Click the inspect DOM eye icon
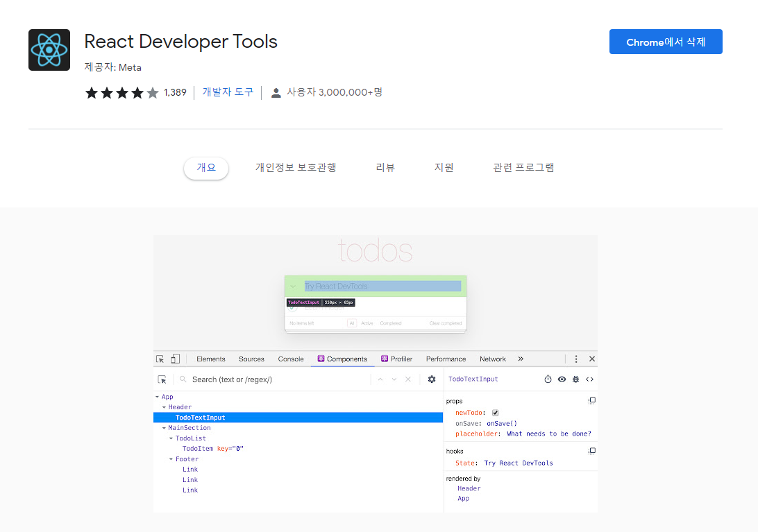758x532 pixels. coord(562,379)
